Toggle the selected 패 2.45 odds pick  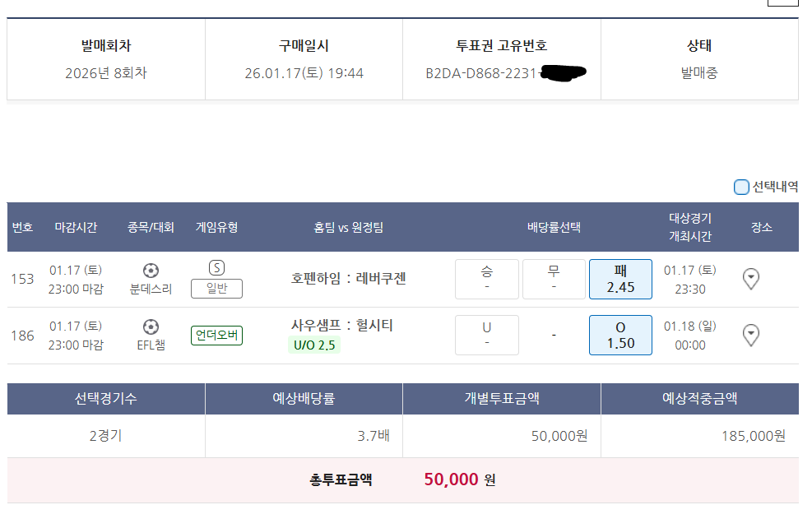pos(619,279)
